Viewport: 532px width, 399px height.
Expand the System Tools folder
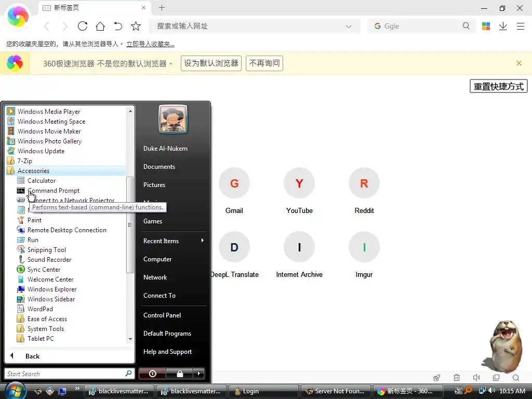[x=71, y=329]
